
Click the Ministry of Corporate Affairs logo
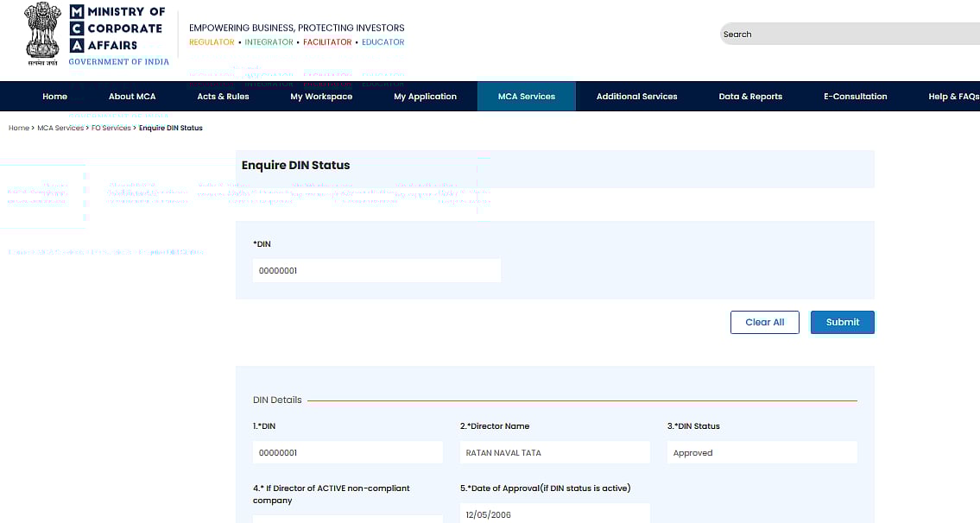tap(117, 34)
